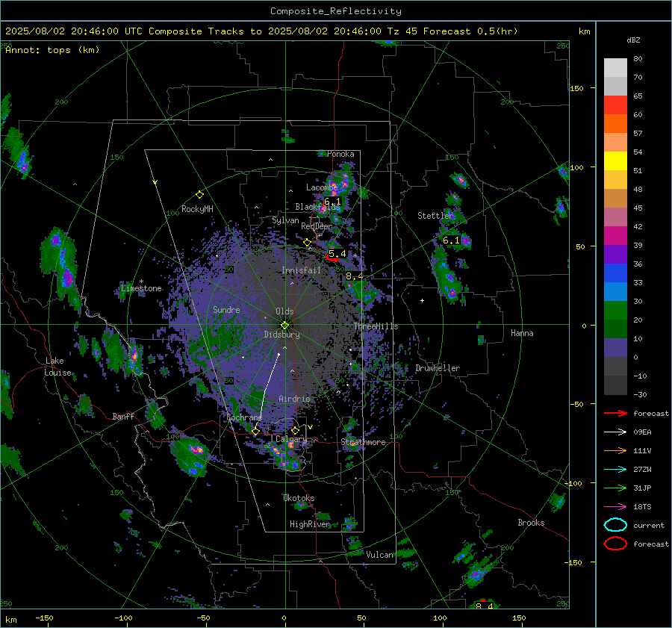
Task: Click the magenta 18TS arrow legend icon
Action: pos(615,507)
